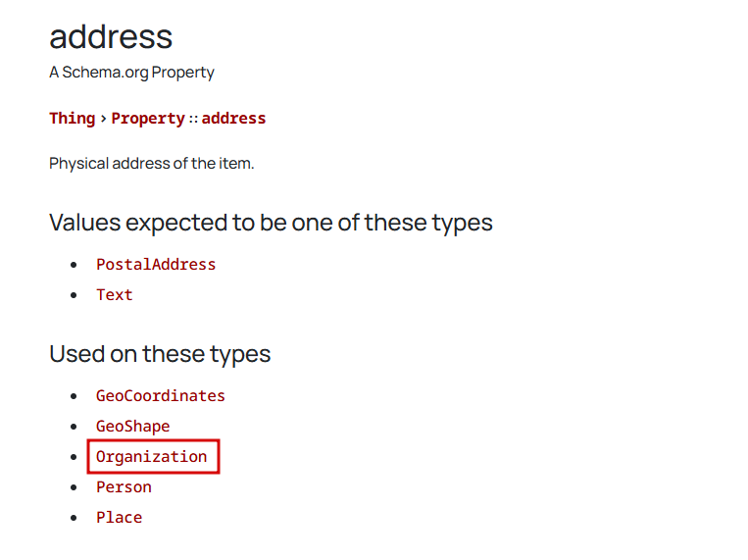Click the chevron separator after Thing
Viewport: 748px width, 560px height.
point(103,119)
